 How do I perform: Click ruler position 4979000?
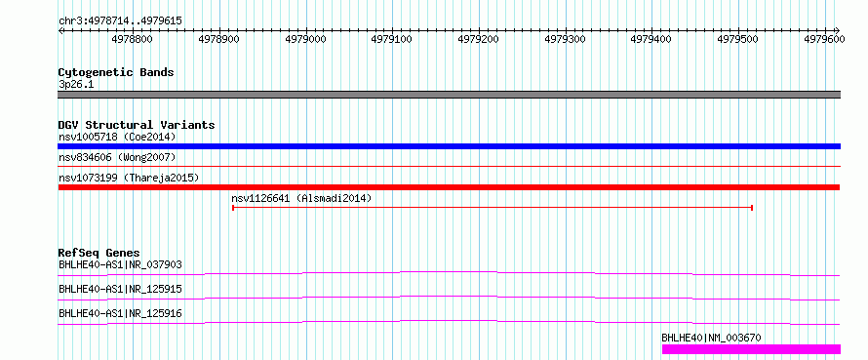tap(306, 39)
